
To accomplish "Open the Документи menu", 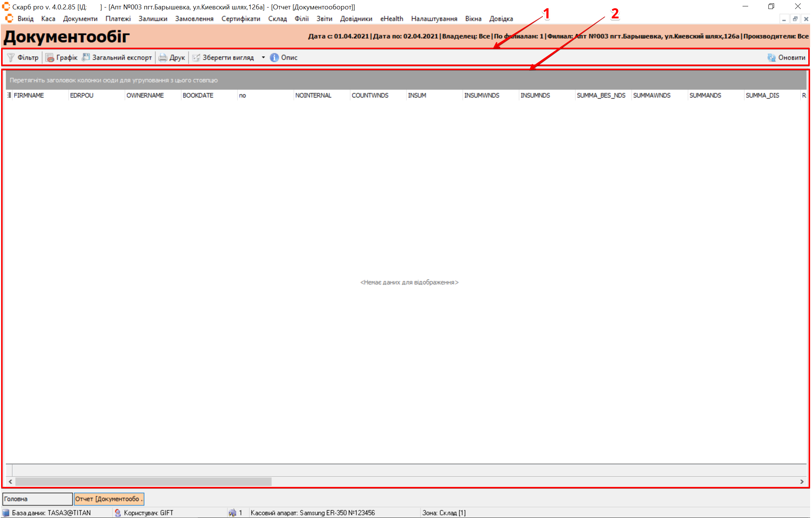I will 80,19.
